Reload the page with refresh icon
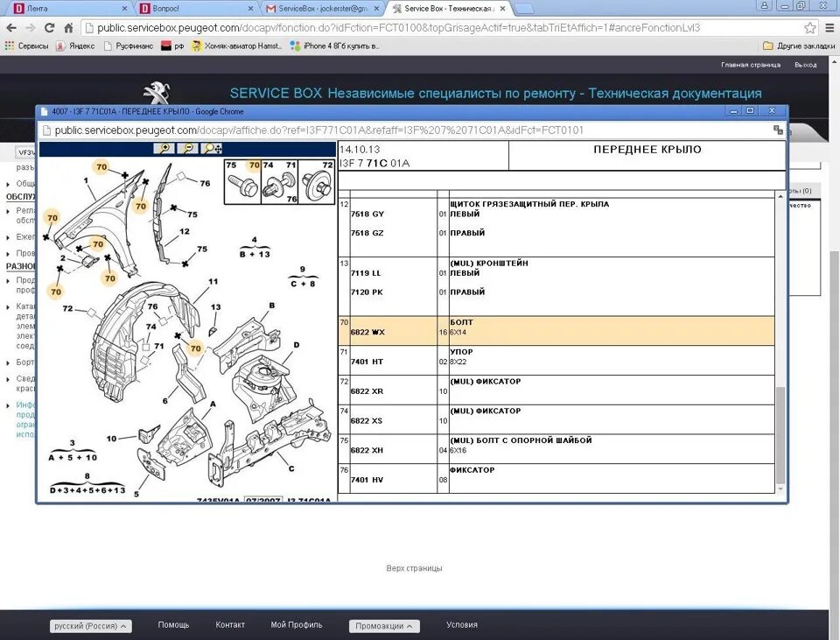840x640 pixels. coord(49,28)
